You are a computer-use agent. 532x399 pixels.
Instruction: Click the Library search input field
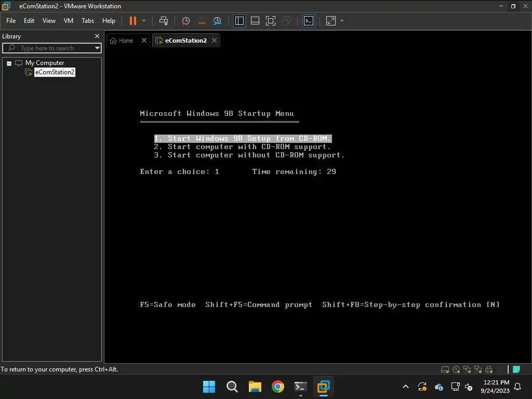pos(49,48)
